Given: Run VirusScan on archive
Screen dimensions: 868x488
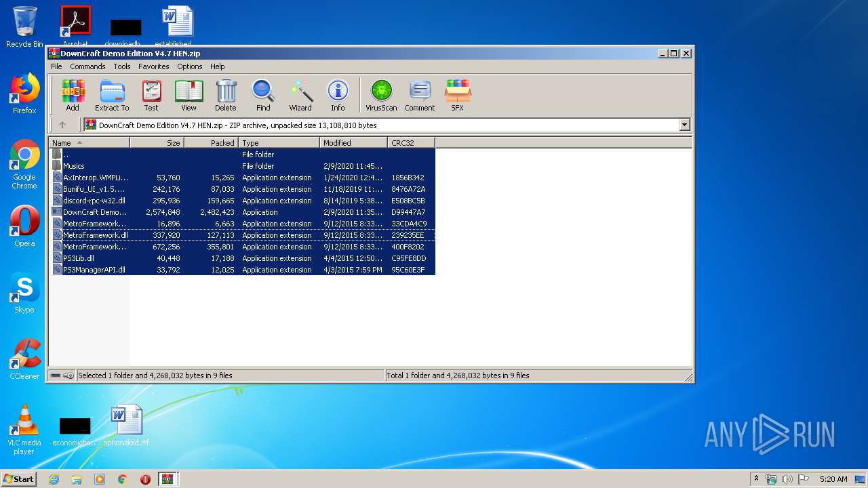Looking at the screenshot, I should [381, 96].
